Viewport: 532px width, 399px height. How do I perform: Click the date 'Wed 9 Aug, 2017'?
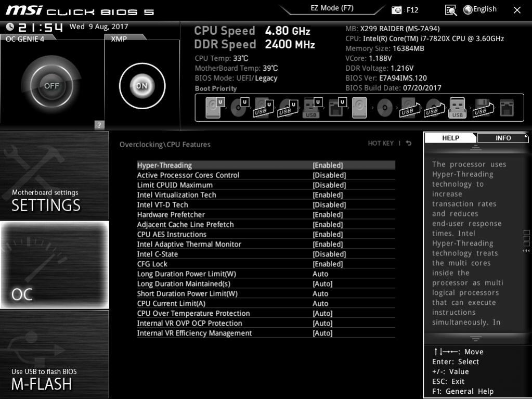click(99, 27)
